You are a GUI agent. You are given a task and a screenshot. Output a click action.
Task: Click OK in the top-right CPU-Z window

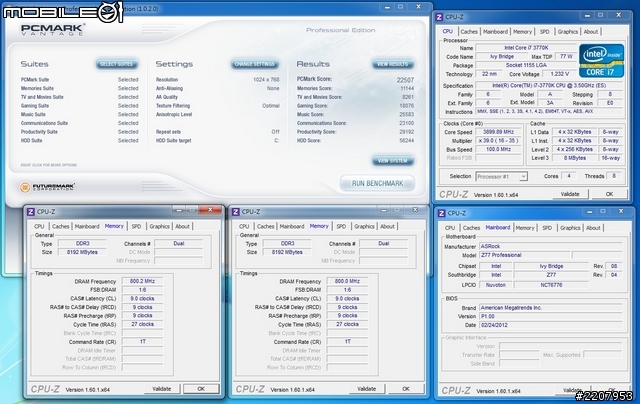pos(609,194)
